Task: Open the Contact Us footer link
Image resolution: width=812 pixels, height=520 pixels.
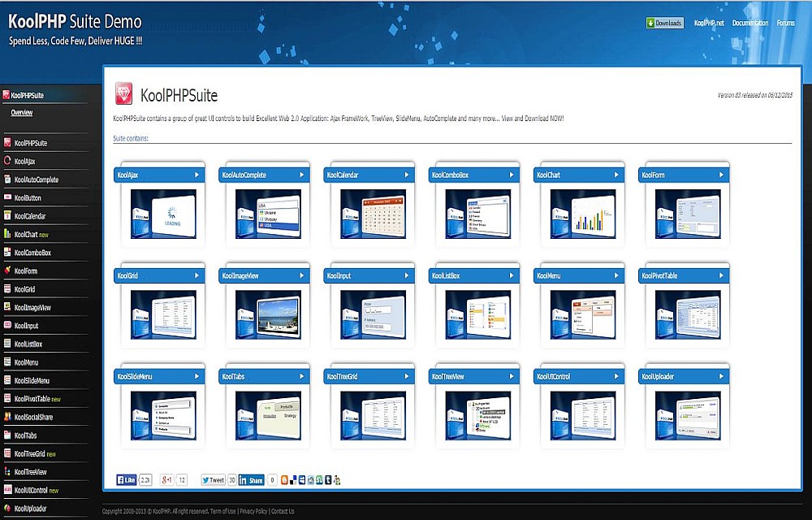Action: click(283, 511)
